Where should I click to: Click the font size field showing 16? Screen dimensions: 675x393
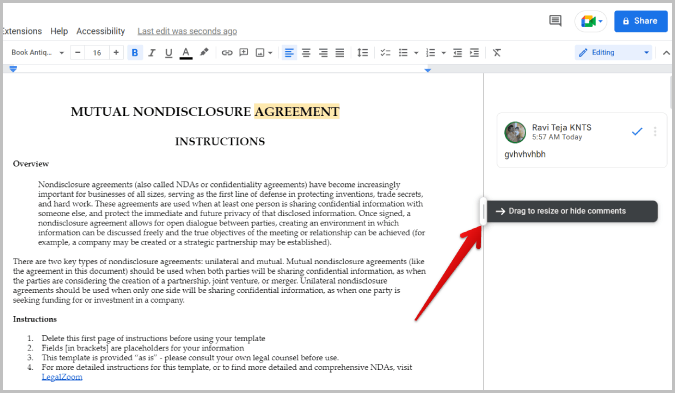[97, 53]
